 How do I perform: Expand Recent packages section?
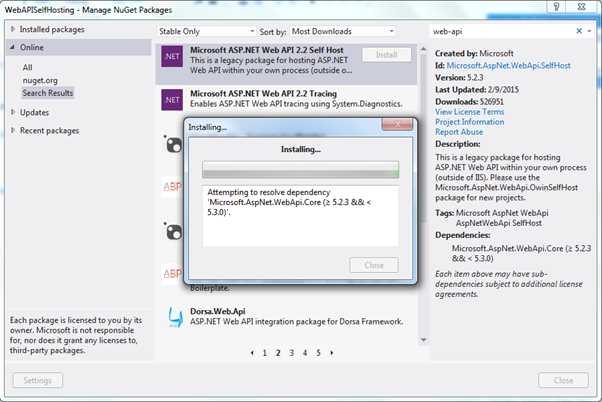click(13, 131)
